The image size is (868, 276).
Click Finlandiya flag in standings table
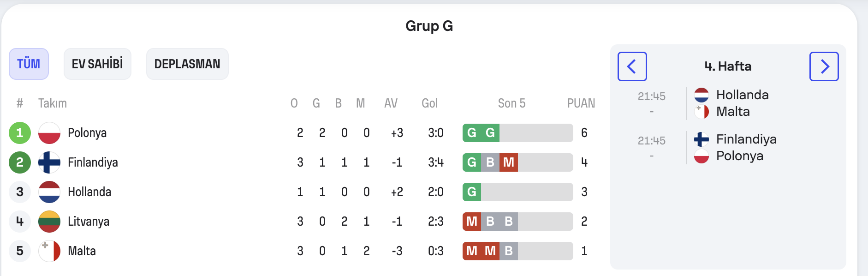49,162
